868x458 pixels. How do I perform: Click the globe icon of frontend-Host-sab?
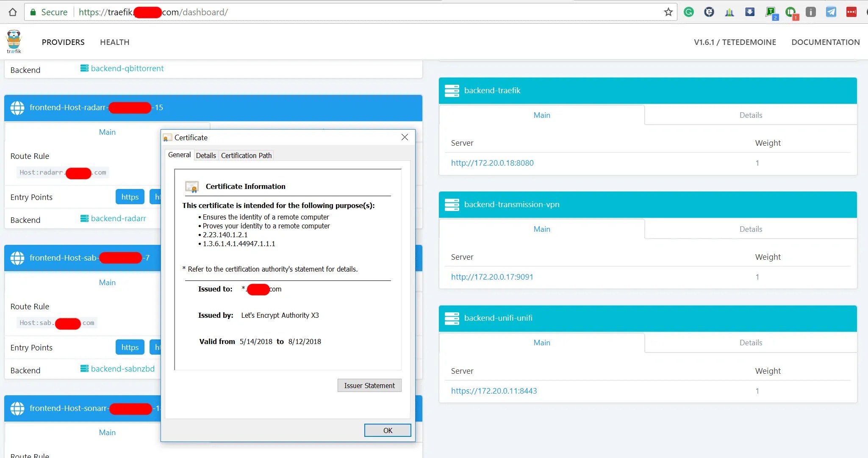click(17, 258)
